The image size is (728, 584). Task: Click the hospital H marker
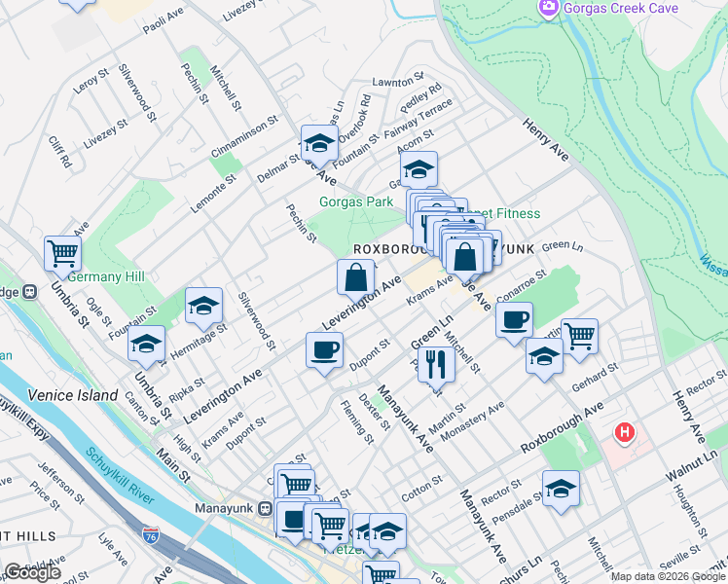(625, 433)
